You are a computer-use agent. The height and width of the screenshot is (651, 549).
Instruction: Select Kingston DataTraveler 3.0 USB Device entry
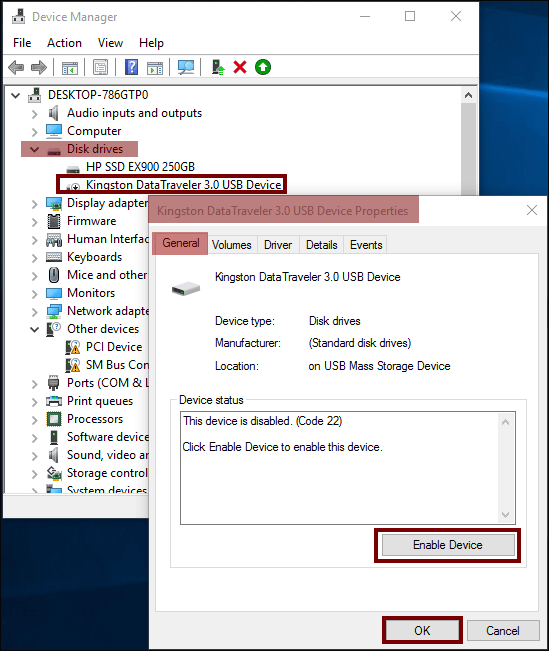click(x=184, y=185)
